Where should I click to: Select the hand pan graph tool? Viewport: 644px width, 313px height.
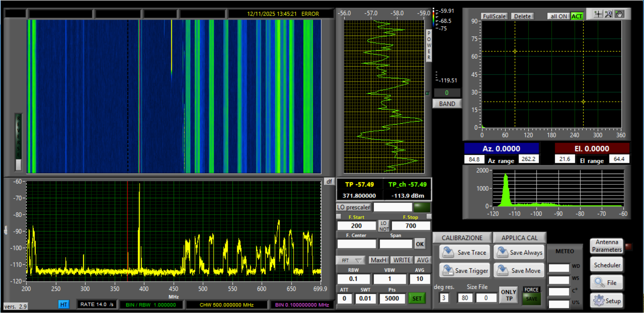(x=619, y=14)
